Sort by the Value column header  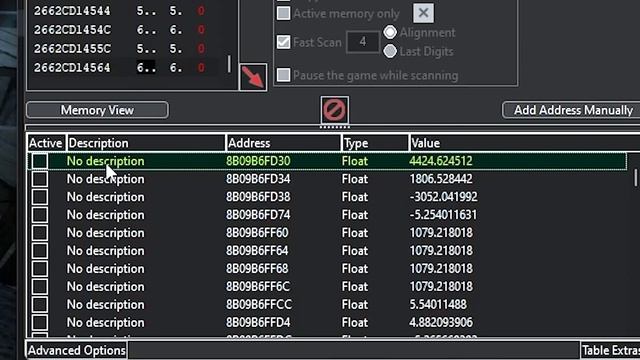tap(524, 143)
